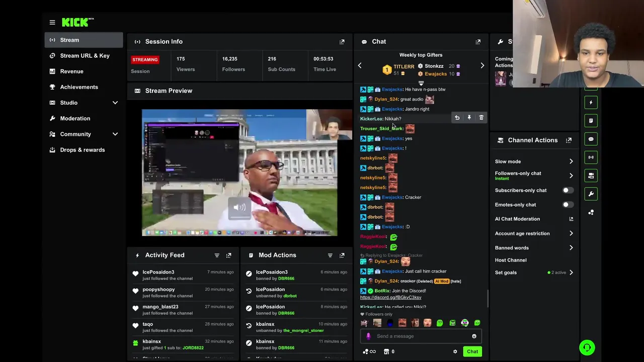Click the Stream Preview video
This screenshot has height=362, width=644.
click(239, 172)
